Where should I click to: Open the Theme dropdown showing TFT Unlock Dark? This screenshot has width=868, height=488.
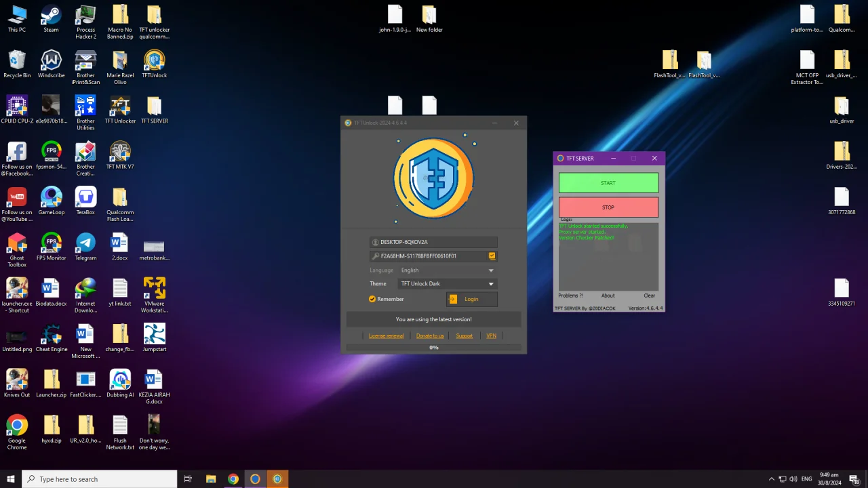(448, 284)
